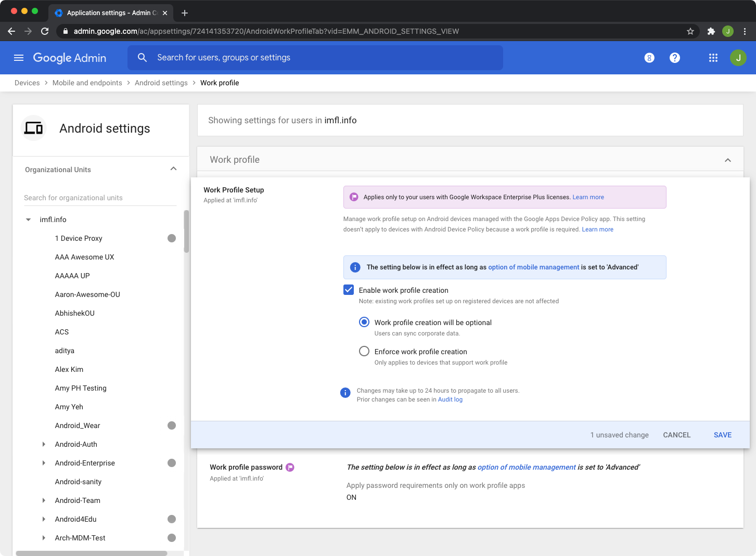
Task: Click the gray dot beside Android_Wear
Action: point(172,425)
